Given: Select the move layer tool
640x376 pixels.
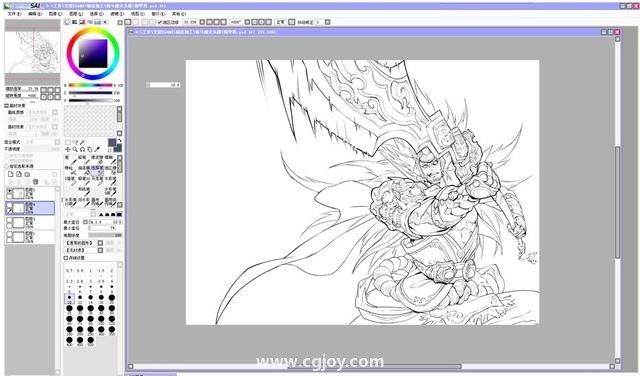Looking at the screenshot, I should click(68, 149).
